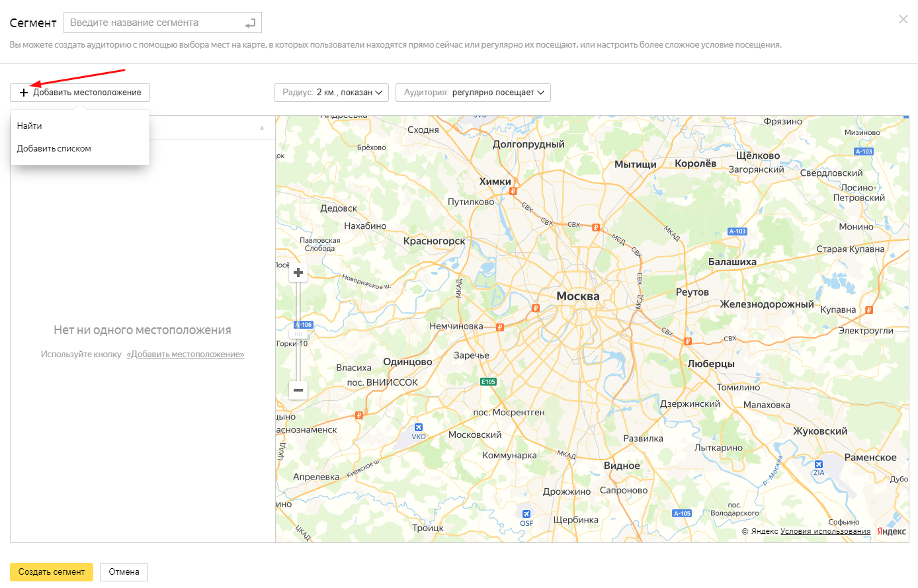Click the Отмена button
Viewport: 918px width, 588px height.
coord(124,571)
